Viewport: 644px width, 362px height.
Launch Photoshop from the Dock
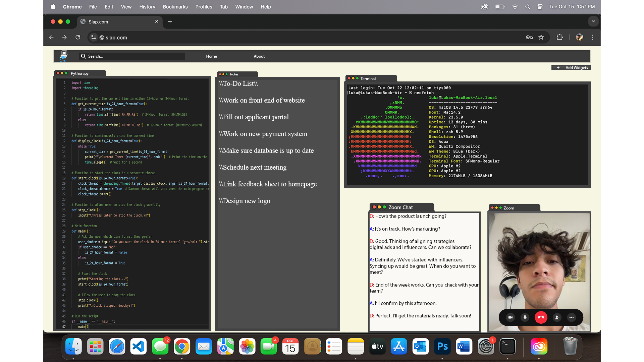pos(442,347)
